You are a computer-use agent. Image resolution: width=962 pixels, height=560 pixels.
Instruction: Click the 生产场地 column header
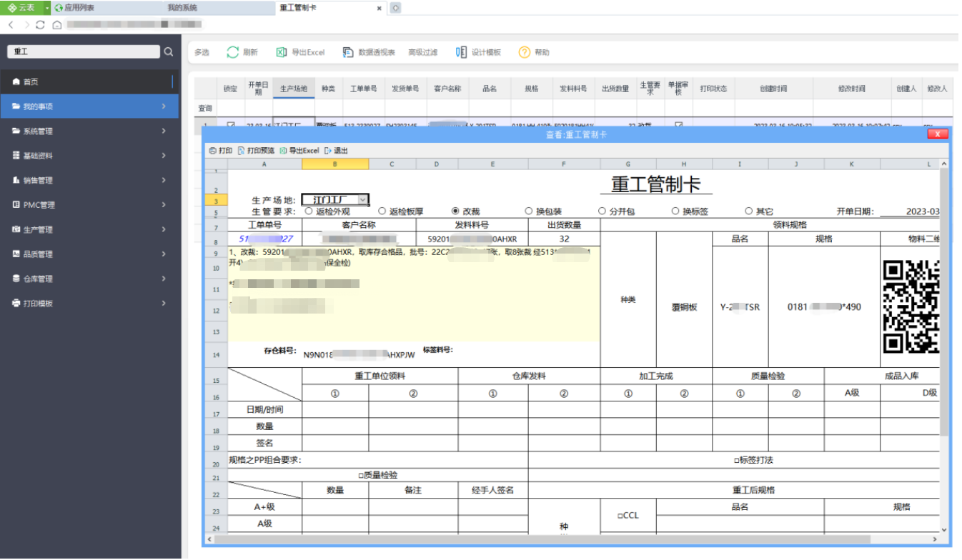pyautogui.click(x=294, y=89)
